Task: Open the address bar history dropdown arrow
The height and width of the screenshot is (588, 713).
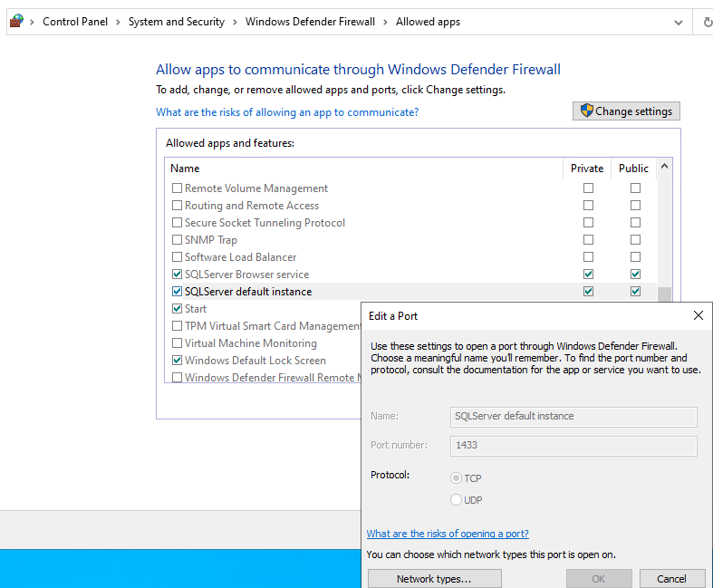Action: point(679,23)
